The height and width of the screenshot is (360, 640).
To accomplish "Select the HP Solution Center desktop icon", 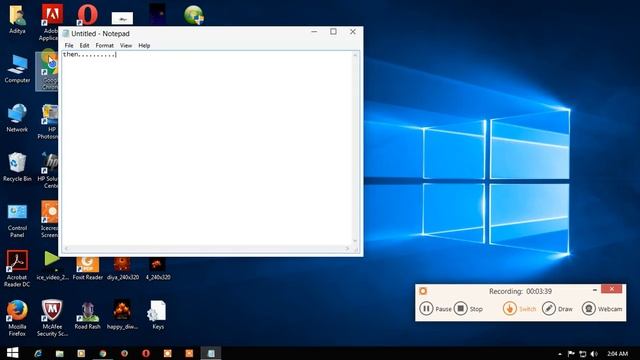I will tap(49, 171).
